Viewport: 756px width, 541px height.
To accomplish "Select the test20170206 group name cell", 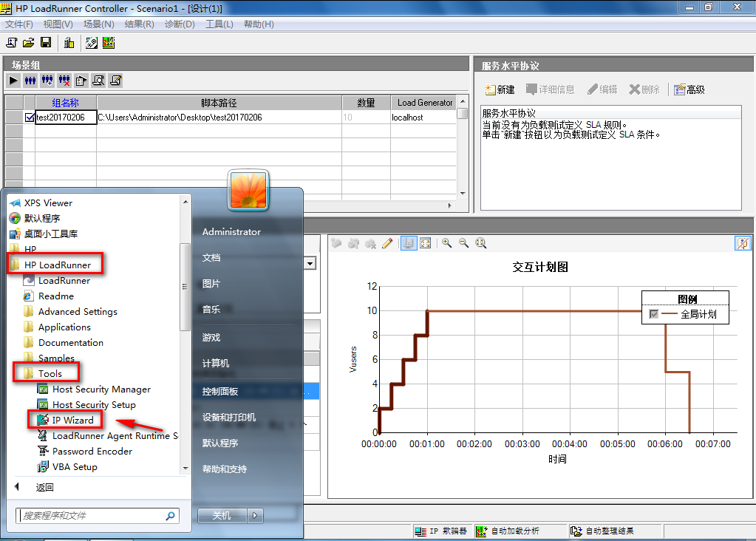I will (66, 118).
